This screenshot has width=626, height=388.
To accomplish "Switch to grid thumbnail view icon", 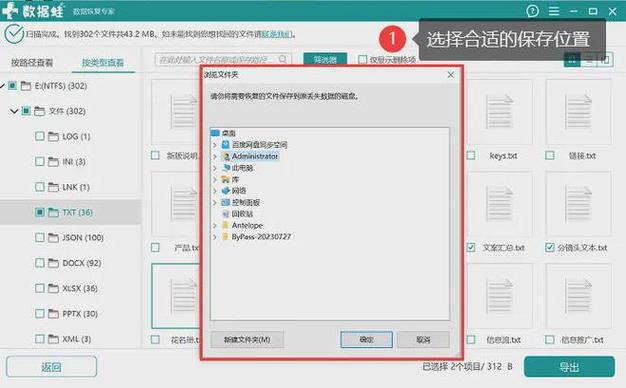I will tap(572, 60).
